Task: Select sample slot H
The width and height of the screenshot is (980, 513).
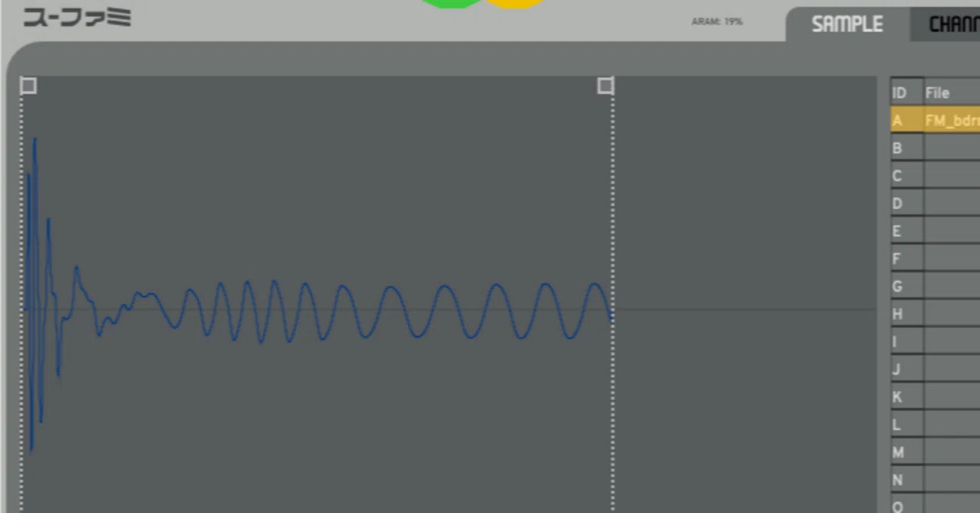Action: 935,314
